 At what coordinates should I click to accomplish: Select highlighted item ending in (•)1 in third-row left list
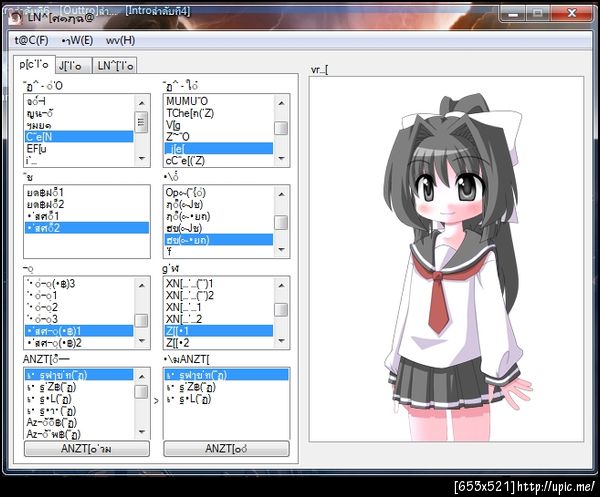coord(79,331)
